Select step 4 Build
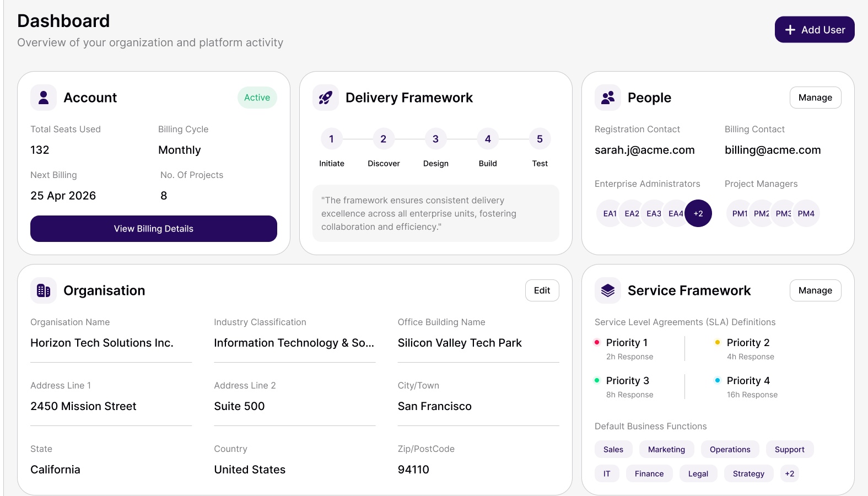The width and height of the screenshot is (868, 496). pyautogui.click(x=488, y=139)
